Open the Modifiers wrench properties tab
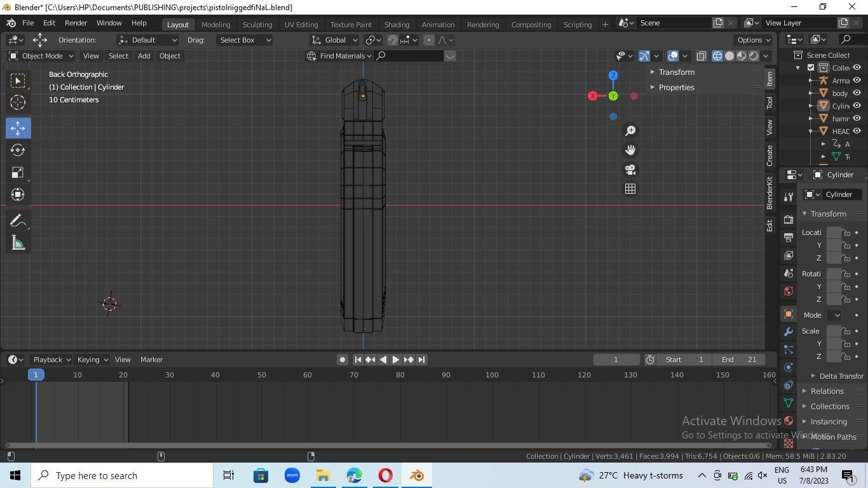868x488 pixels. click(x=789, y=332)
